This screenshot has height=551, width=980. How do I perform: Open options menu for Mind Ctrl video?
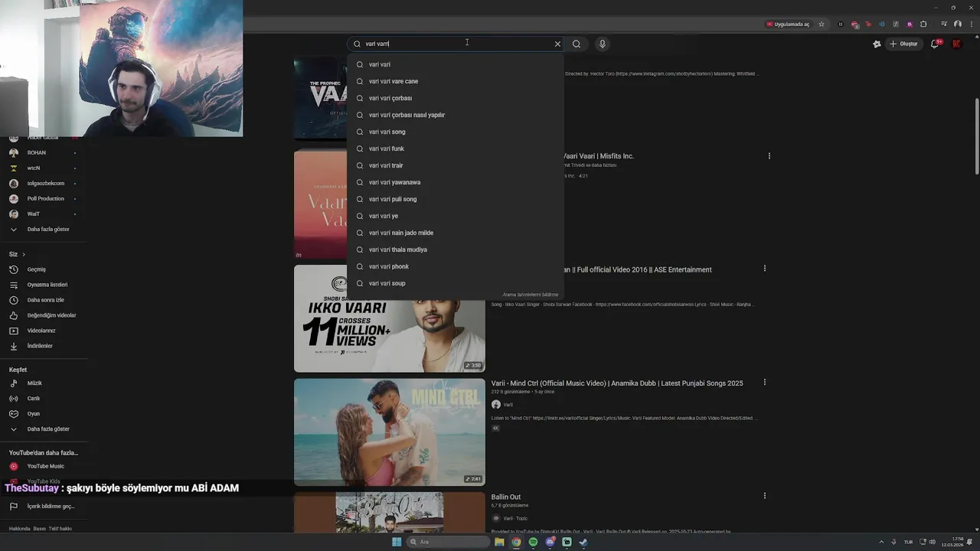tap(765, 383)
